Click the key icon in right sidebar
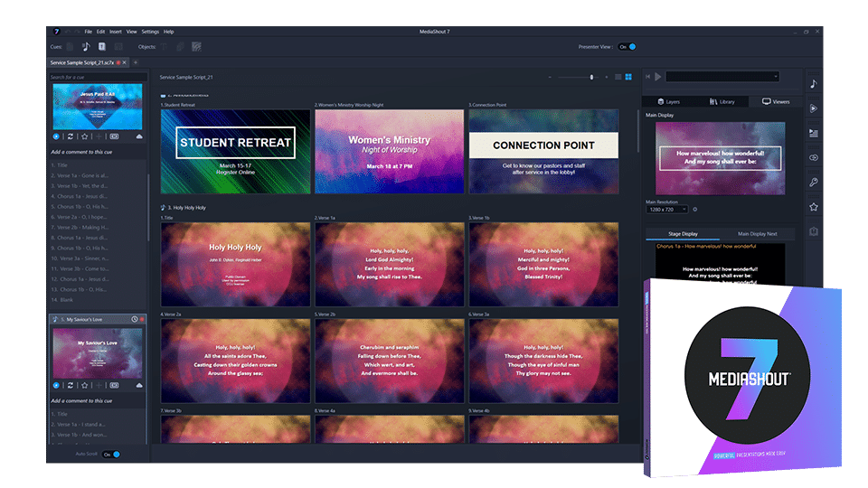This screenshot has width=868, height=488. click(814, 183)
